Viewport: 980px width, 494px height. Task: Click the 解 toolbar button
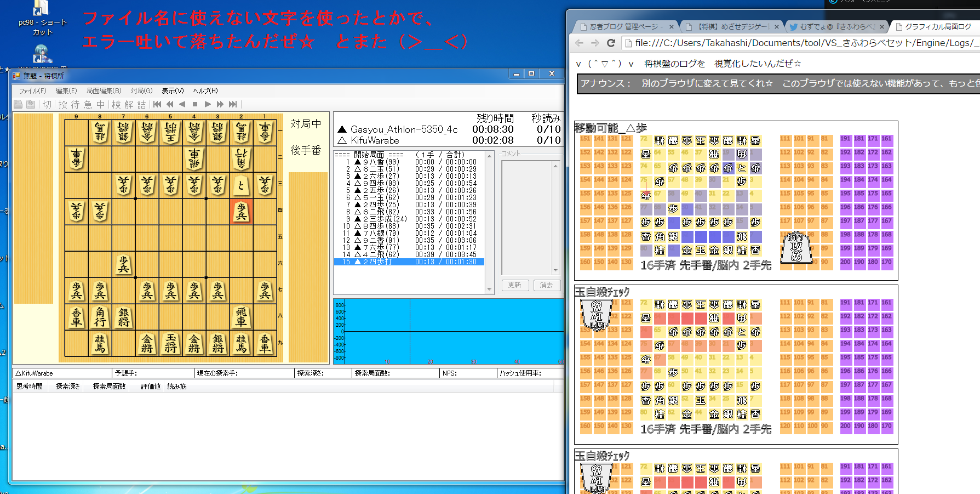[x=129, y=104]
